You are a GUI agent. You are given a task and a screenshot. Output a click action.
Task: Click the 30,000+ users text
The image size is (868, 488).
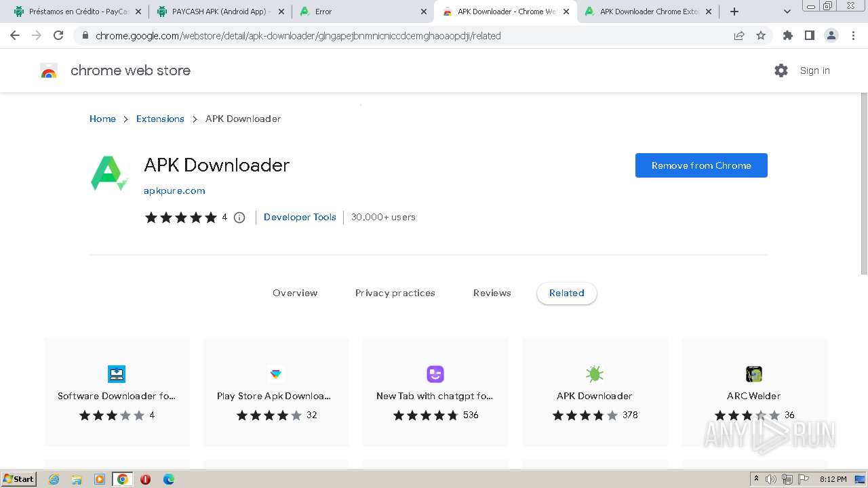click(383, 217)
